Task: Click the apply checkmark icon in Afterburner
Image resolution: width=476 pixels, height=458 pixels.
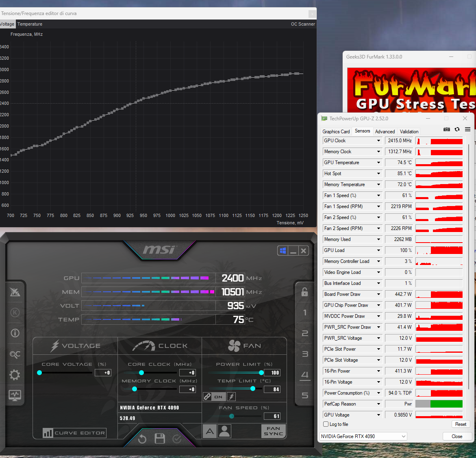Action: [x=177, y=439]
